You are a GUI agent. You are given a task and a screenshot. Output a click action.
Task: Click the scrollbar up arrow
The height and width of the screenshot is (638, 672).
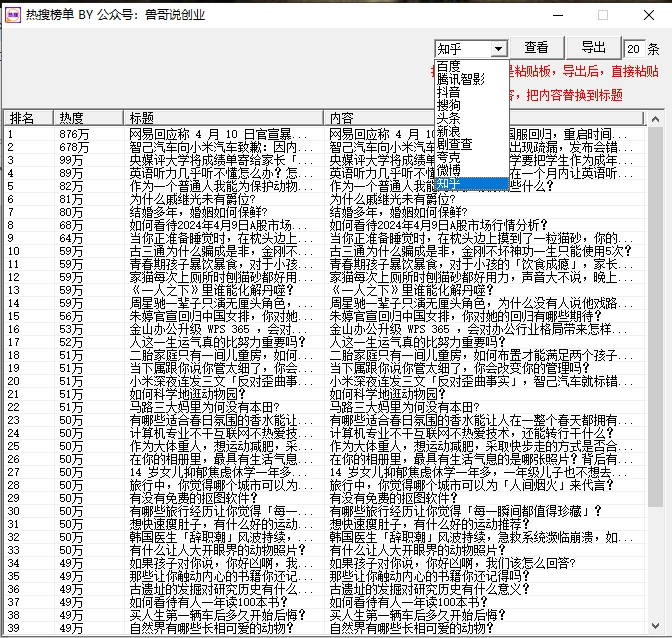(655, 119)
